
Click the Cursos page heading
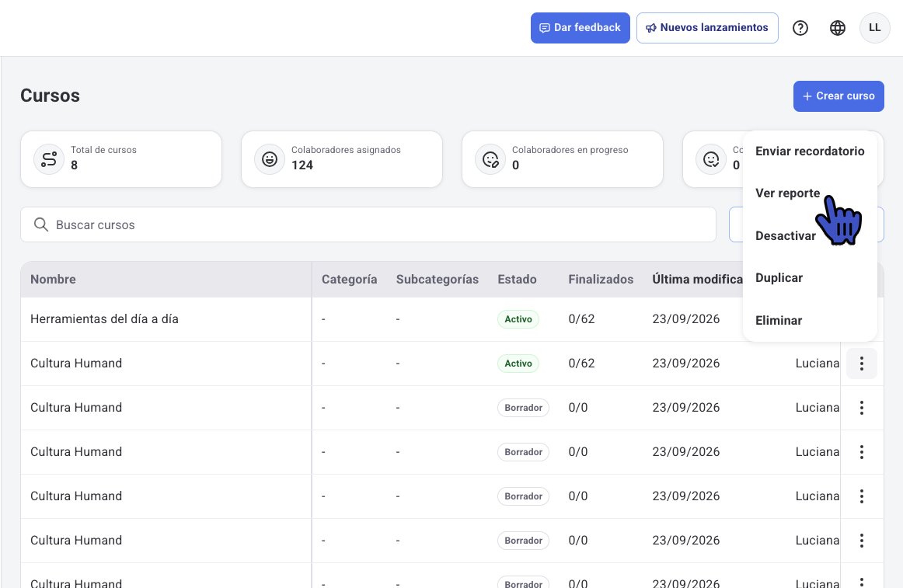50,96
